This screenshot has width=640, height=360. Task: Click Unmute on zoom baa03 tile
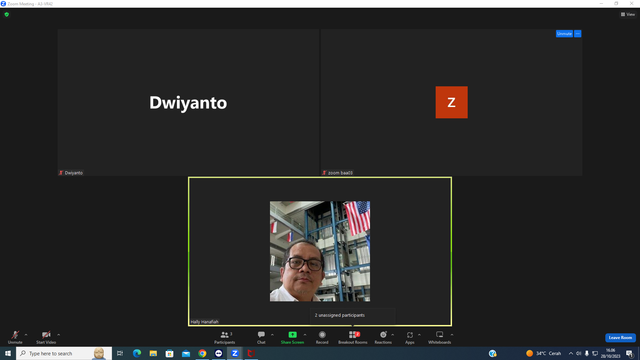(x=564, y=33)
